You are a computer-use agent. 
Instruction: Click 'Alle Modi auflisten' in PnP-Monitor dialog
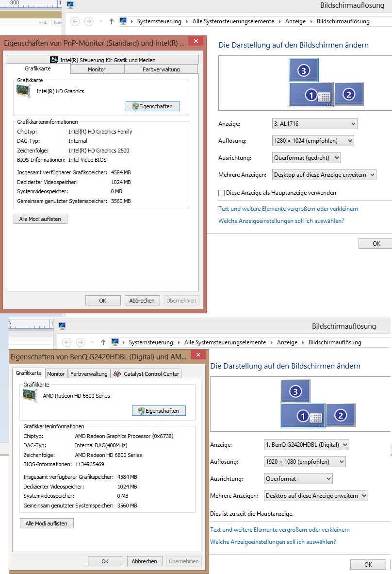coord(40,219)
